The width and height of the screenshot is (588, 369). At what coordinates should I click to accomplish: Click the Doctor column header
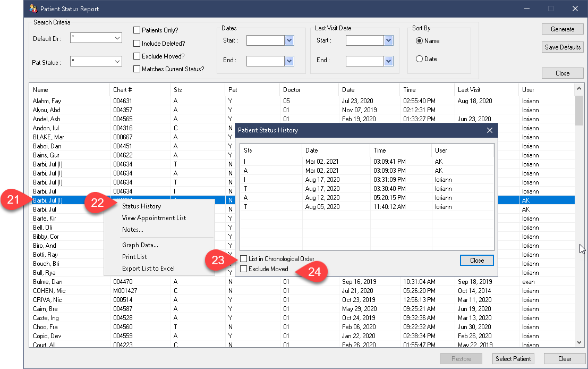309,90
